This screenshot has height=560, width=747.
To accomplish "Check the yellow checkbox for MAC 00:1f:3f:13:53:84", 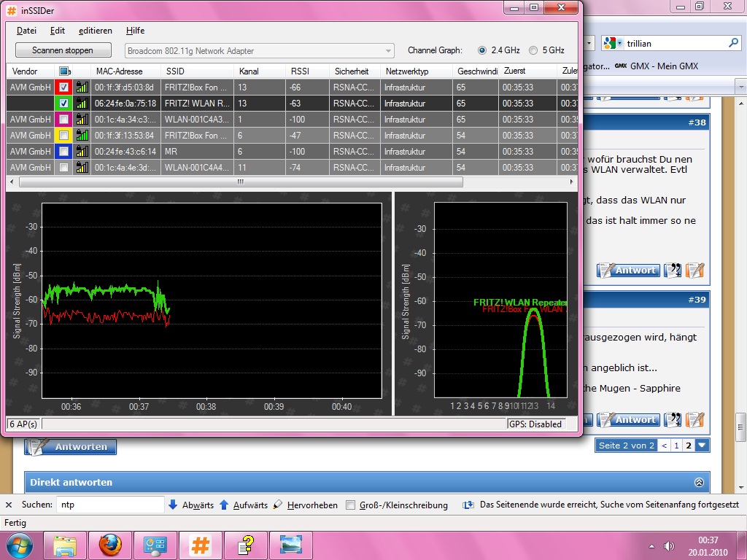I will [x=64, y=135].
